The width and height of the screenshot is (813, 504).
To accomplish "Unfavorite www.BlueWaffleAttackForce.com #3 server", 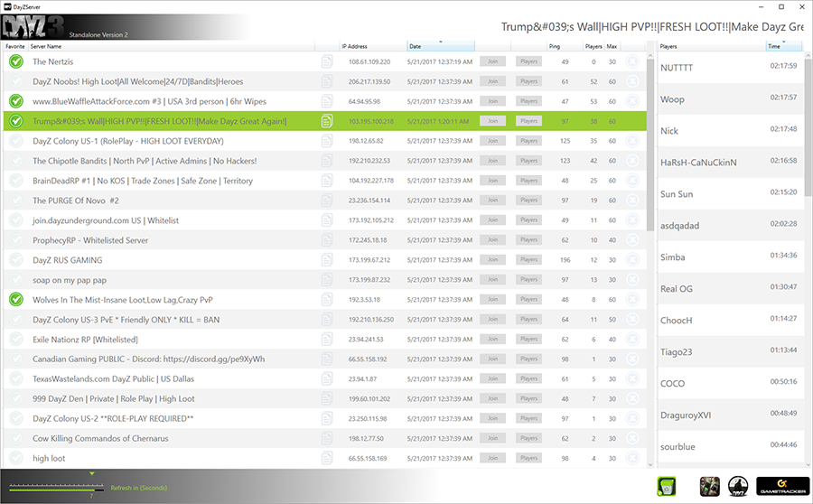I will pyautogui.click(x=16, y=102).
